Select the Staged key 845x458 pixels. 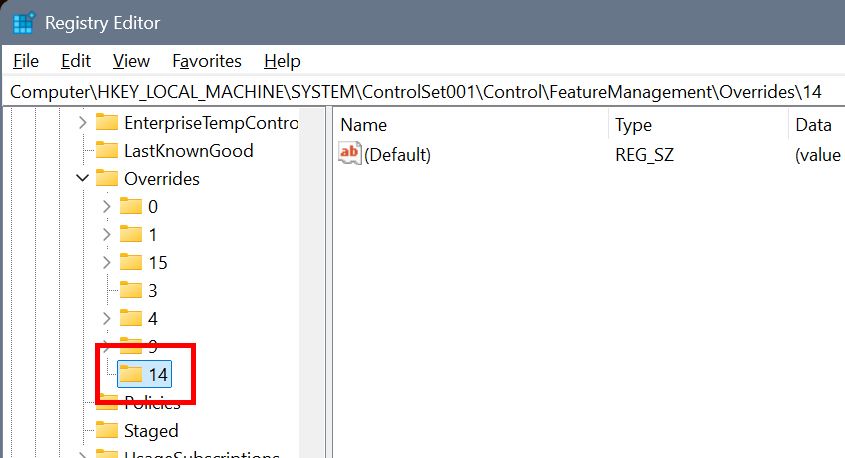point(151,431)
